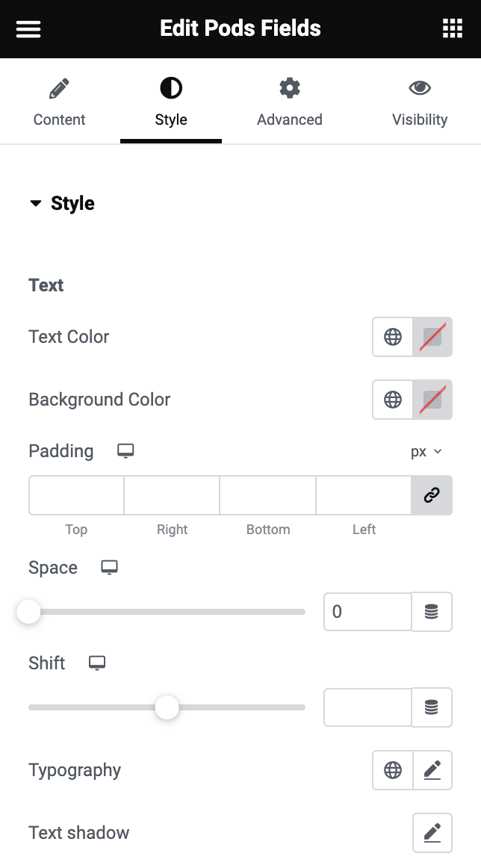Viewport: 481px width, 868px height.
Task: Open the Padding responsive device selector
Action: point(125,451)
